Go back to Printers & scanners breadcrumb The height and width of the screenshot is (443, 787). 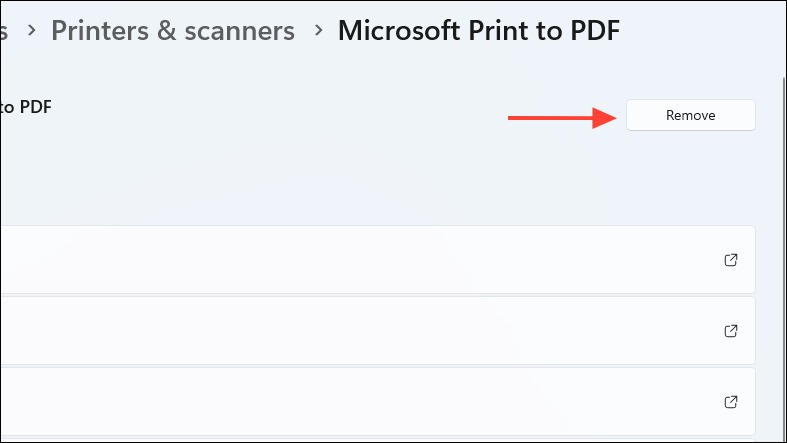(x=173, y=31)
